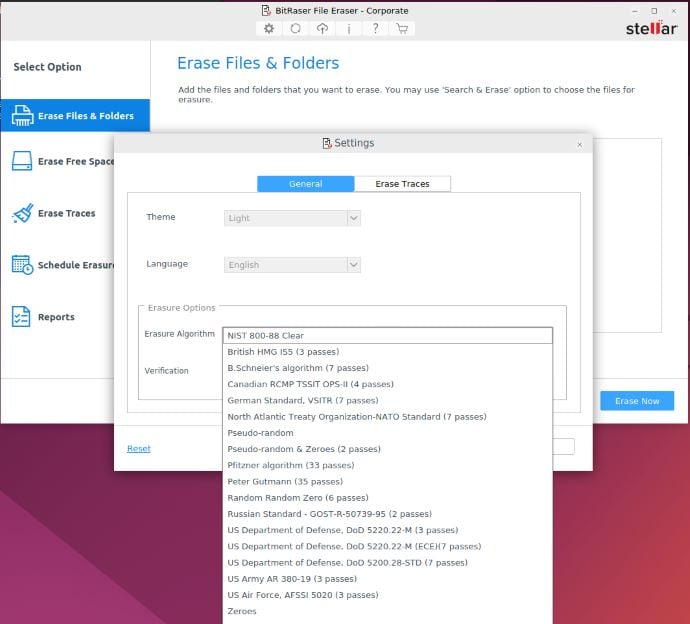Choose B.Schneier's algorithm (7 passes)
The height and width of the screenshot is (624, 690).
[387, 368]
